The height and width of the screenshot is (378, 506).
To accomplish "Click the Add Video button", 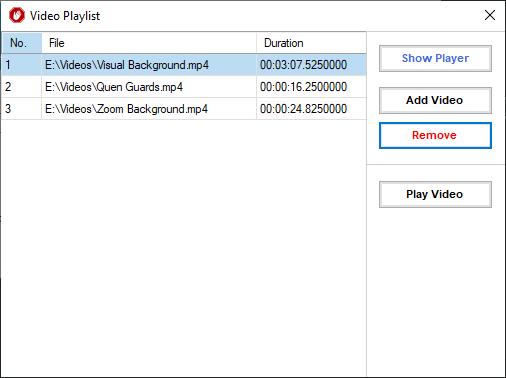I will 435,100.
